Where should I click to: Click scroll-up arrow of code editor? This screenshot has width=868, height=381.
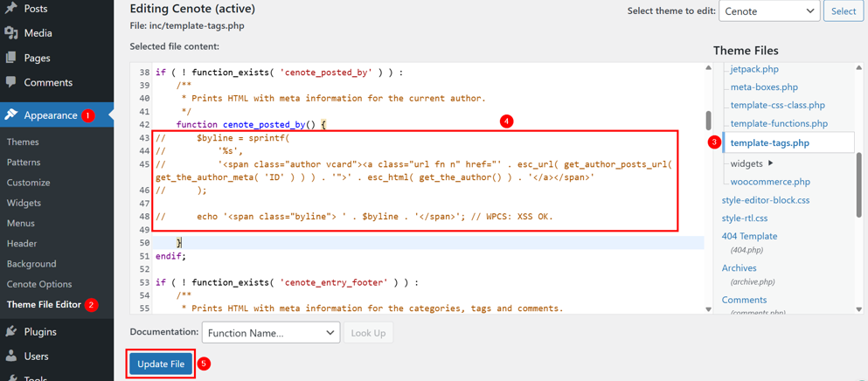click(708, 67)
